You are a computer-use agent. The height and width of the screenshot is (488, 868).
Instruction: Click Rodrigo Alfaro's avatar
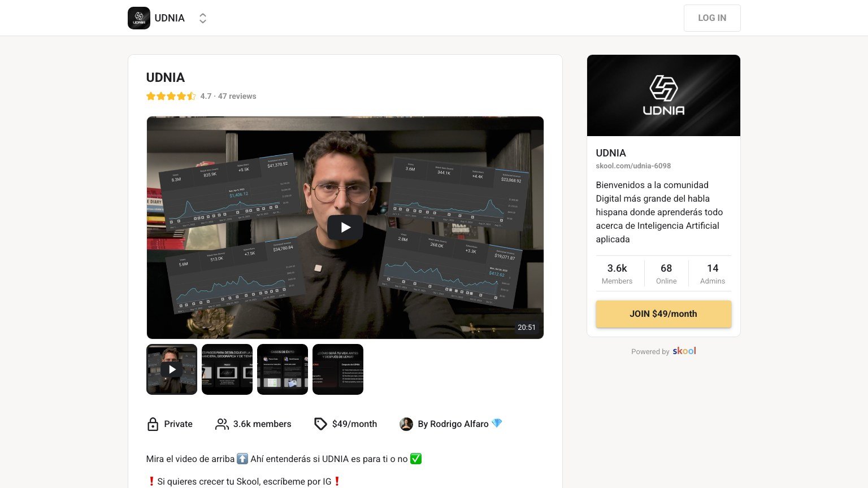pos(406,424)
